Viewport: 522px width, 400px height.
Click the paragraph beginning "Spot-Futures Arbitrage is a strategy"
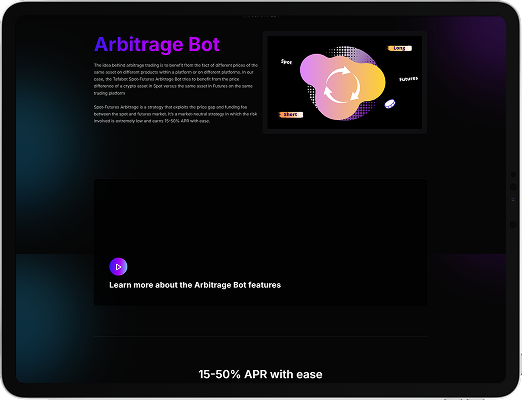pos(175,114)
